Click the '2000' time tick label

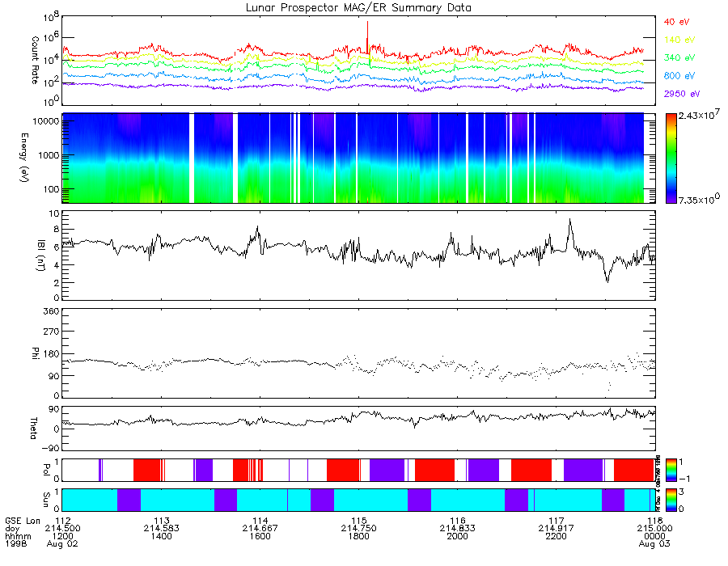point(457,536)
